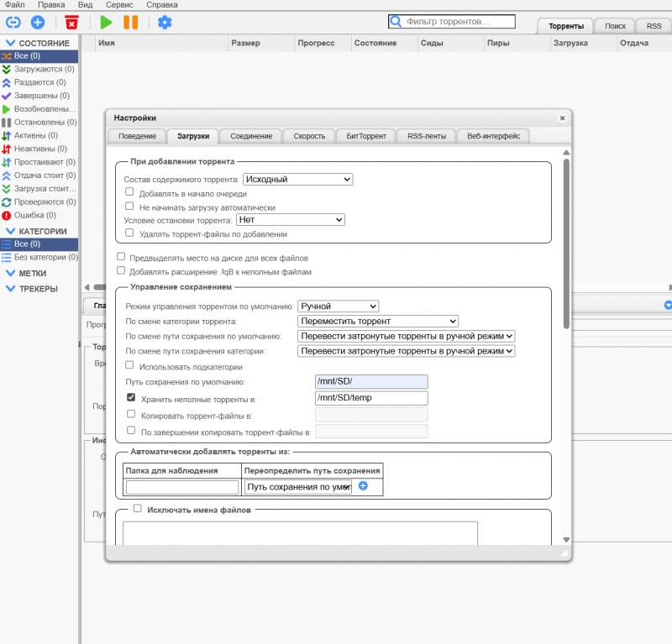Open Состав содержимого торрента dropdown
This screenshot has height=644, width=672.
pos(297,179)
